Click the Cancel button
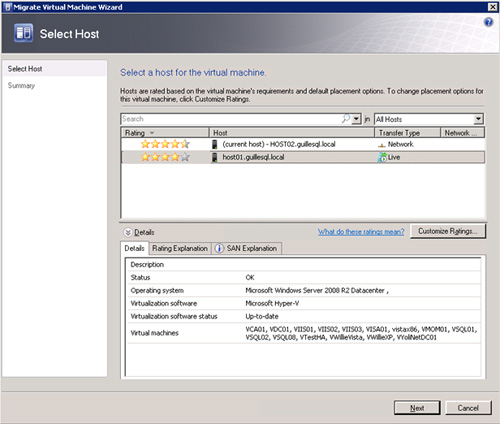This screenshot has height=424, width=500. pos(468,408)
